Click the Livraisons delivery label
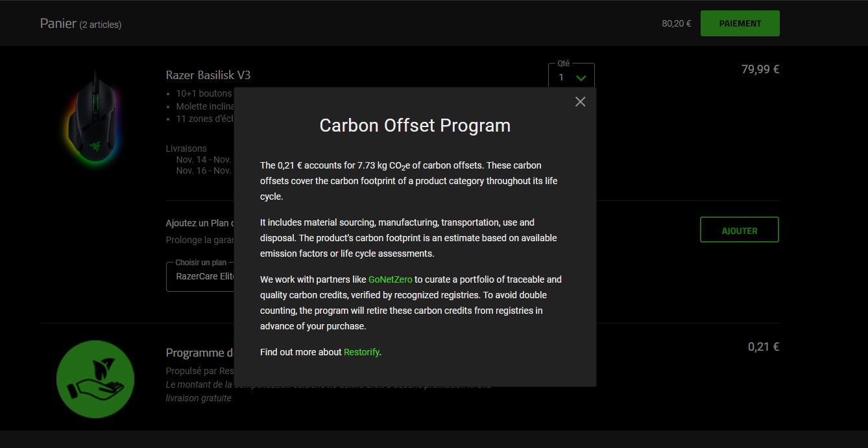868x448 pixels. click(x=186, y=148)
